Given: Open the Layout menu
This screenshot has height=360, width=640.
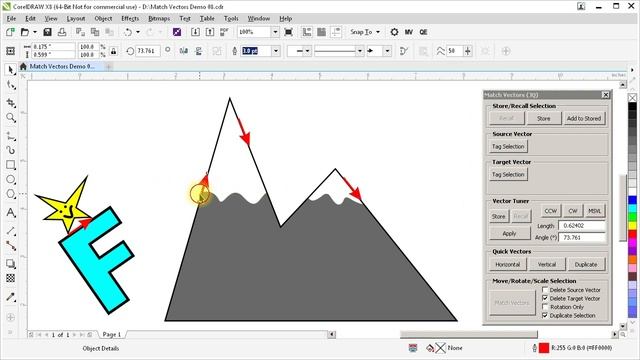Looking at the screenshot, I should [76, 18].
